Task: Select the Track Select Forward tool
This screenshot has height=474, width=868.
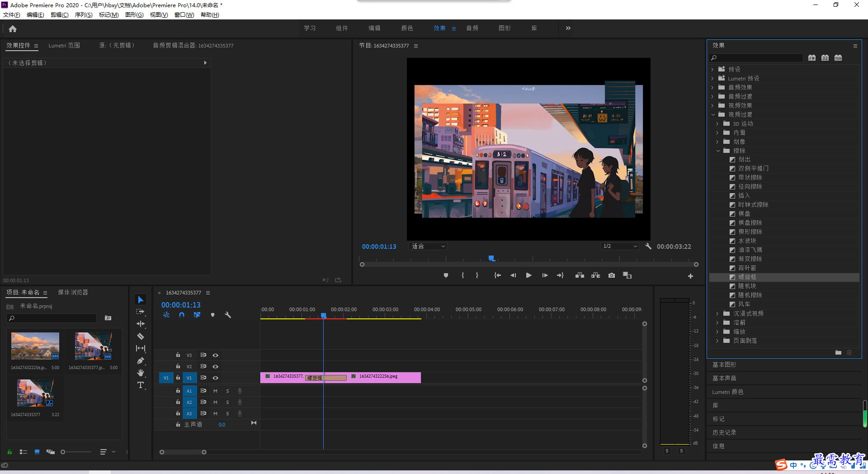Action: pyautogui.click(x=141, y=312)
